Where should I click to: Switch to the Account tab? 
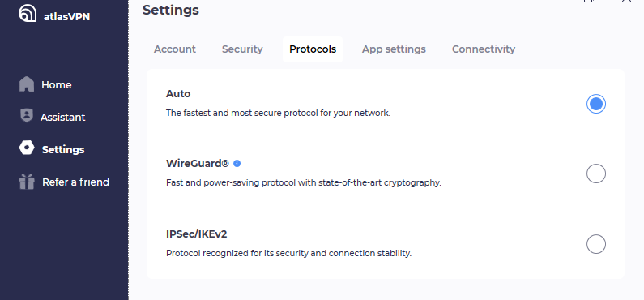174,49
